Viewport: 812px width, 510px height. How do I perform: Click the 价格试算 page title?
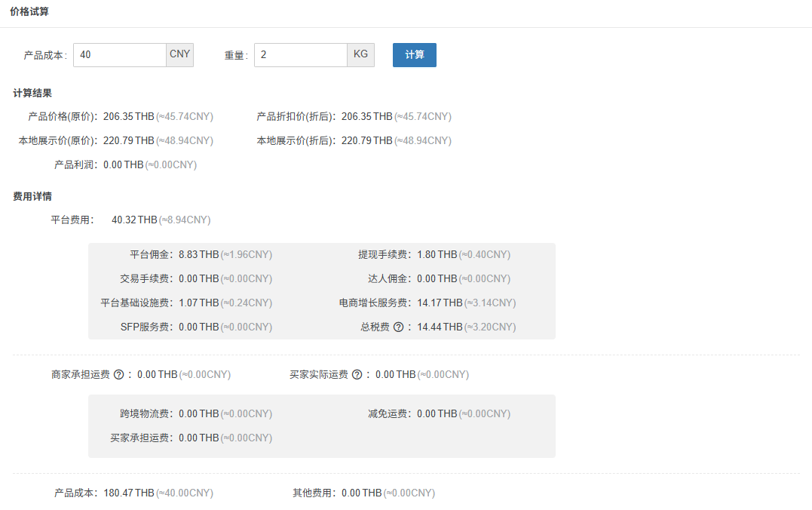29,13
